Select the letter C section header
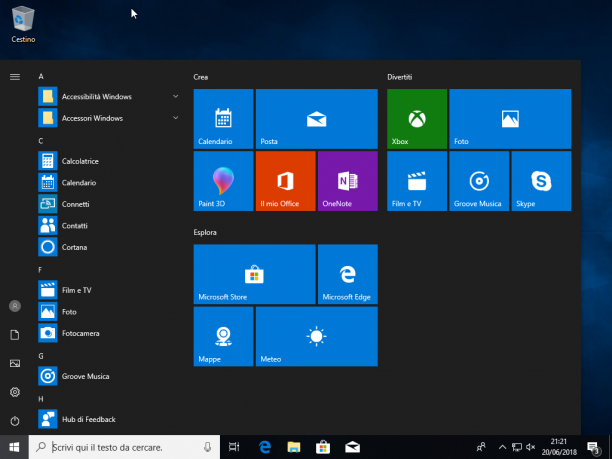Image resolution: width=612 pixels, height=459 pixels. point(41,141)
